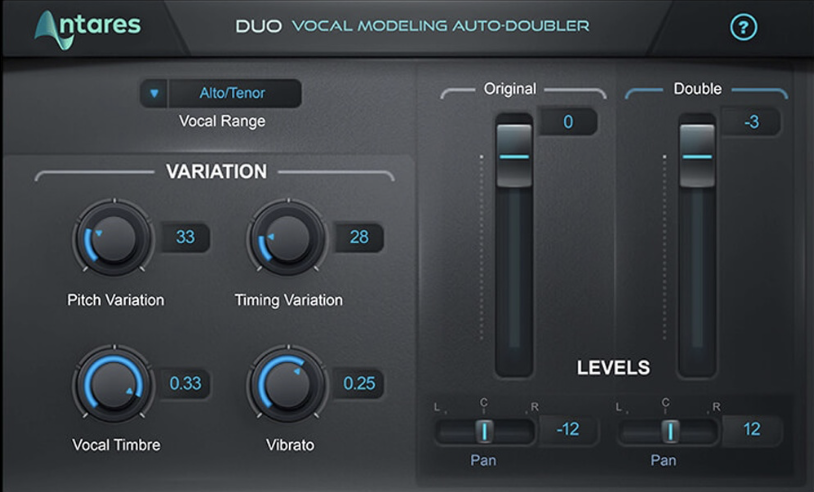Click the Double pan slider handle
Viewport: 814px width, 492px height.
(670, 431)
